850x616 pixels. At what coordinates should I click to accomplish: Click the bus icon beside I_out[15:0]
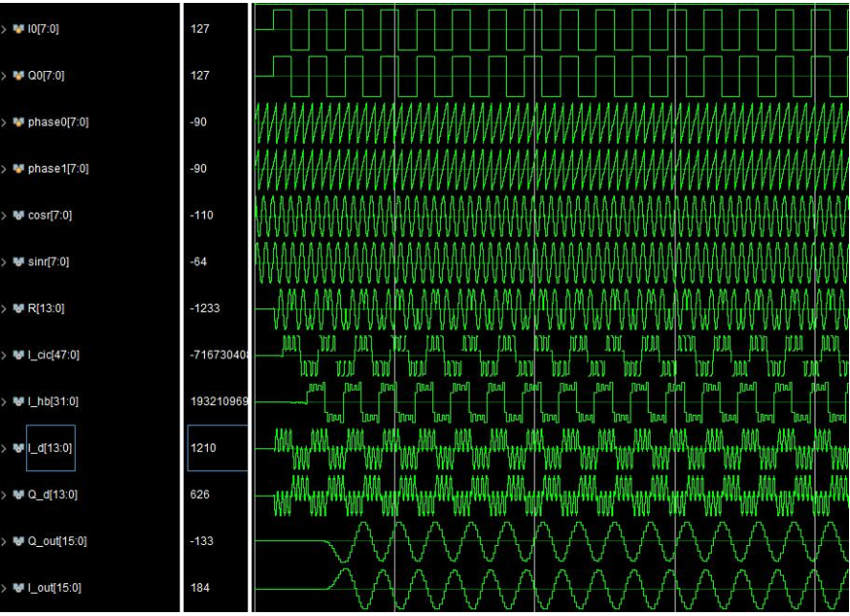[18, 589]
